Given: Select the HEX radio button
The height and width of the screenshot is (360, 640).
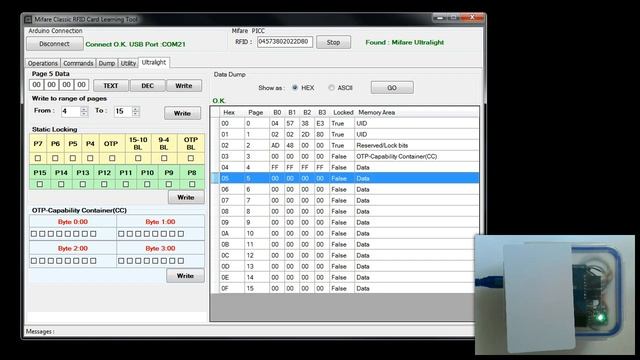Looking at the screenshot, I should tap(295, 88).
